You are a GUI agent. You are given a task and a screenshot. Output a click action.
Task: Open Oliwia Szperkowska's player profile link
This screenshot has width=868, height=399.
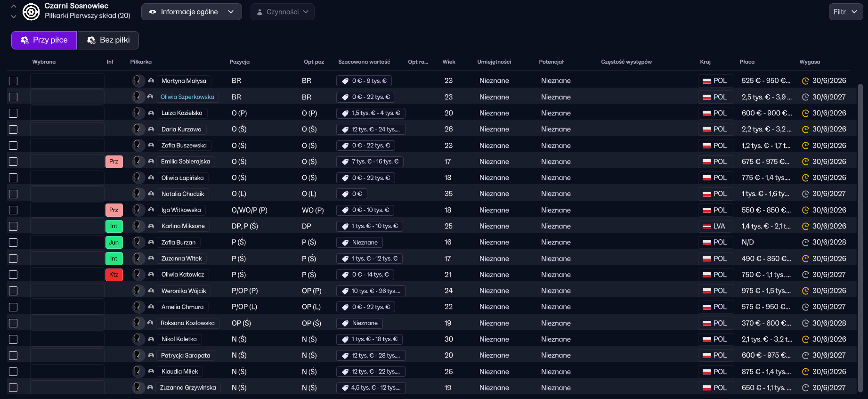(187, 97)
